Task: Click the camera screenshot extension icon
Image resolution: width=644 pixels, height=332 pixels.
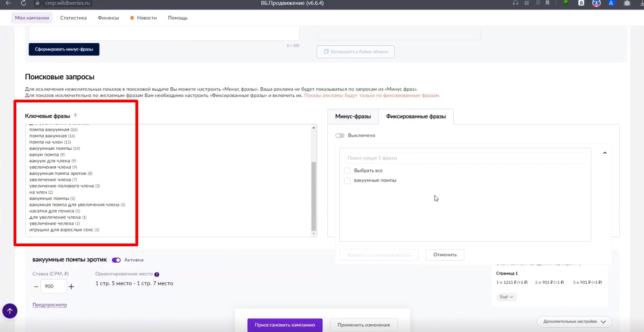Action: click(x=627, y=3)
